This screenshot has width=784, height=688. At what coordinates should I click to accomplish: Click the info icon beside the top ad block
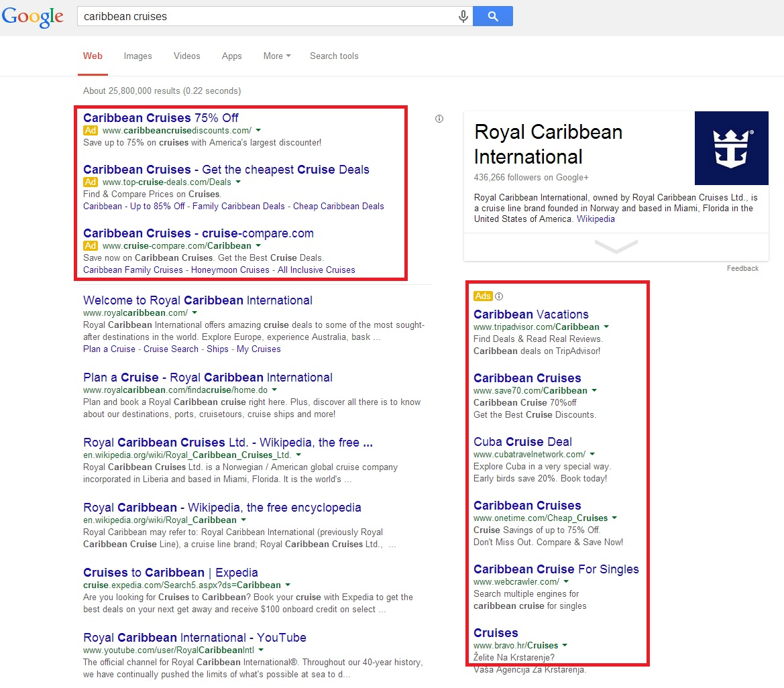pos(439,118)
